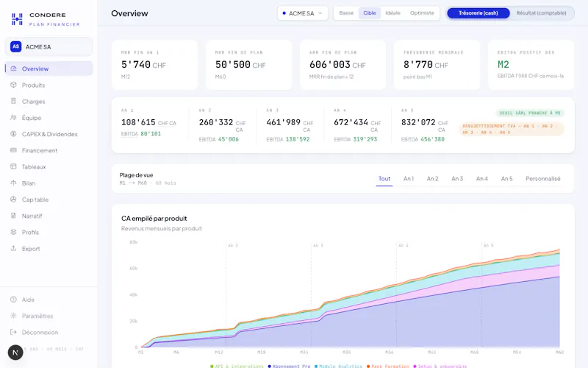
Task: Toggle Module Analytics legend entry
Action: [338, 366]
